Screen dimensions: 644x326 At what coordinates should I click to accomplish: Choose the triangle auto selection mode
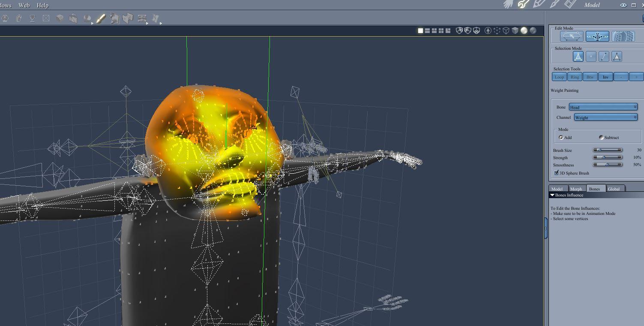578,56
